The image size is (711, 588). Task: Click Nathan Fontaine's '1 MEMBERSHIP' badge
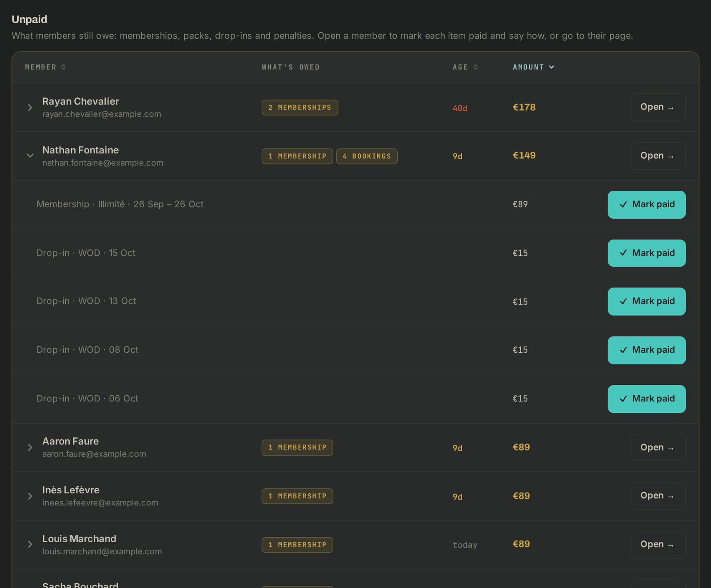pos(297,156)
